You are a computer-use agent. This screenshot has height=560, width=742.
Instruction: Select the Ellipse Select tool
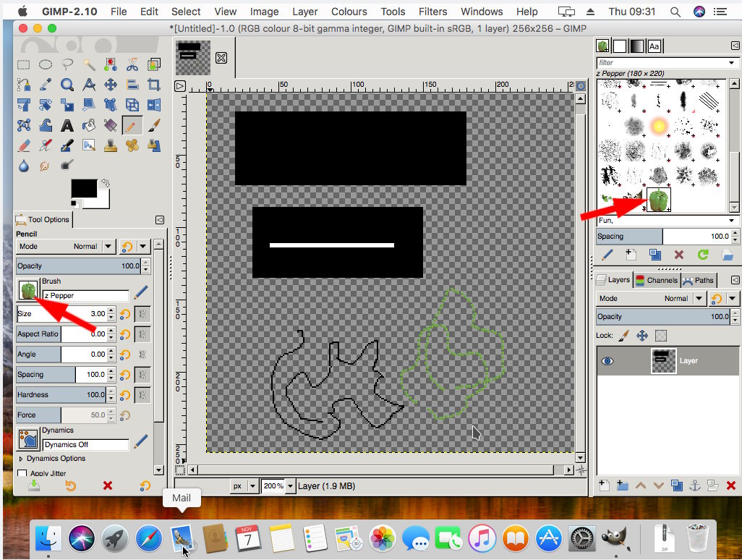(x=46, y=64)
